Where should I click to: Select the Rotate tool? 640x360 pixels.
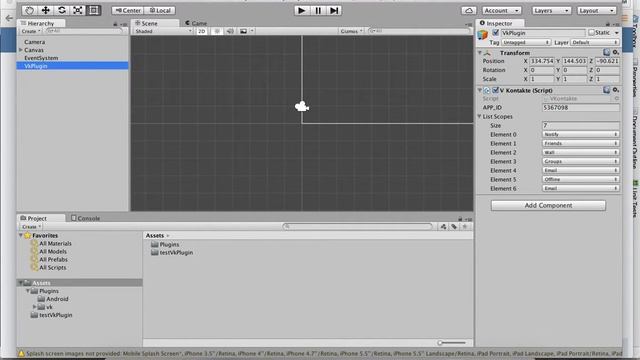pos(62,10)
